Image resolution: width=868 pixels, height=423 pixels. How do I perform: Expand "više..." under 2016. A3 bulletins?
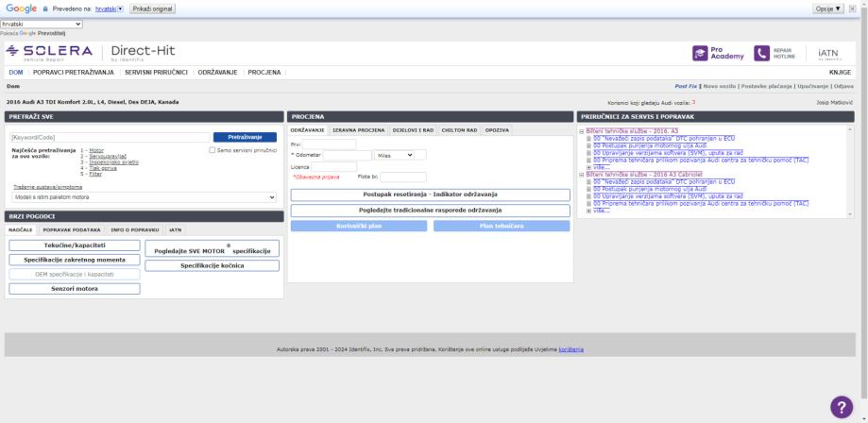point(588,167)
